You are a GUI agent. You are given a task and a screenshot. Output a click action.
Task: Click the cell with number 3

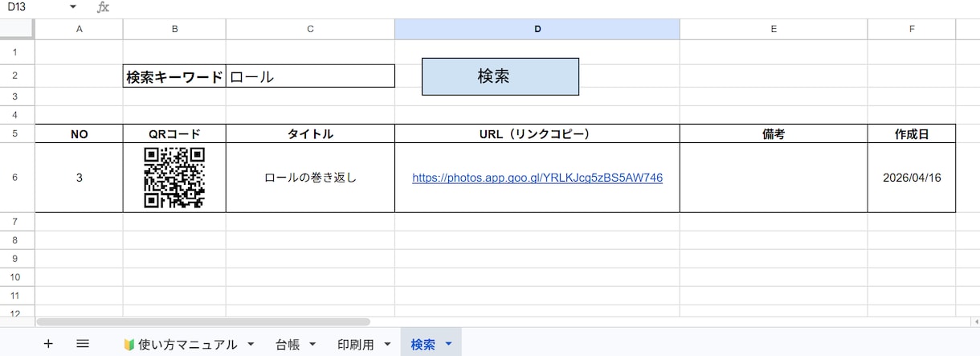coord(79,178)
